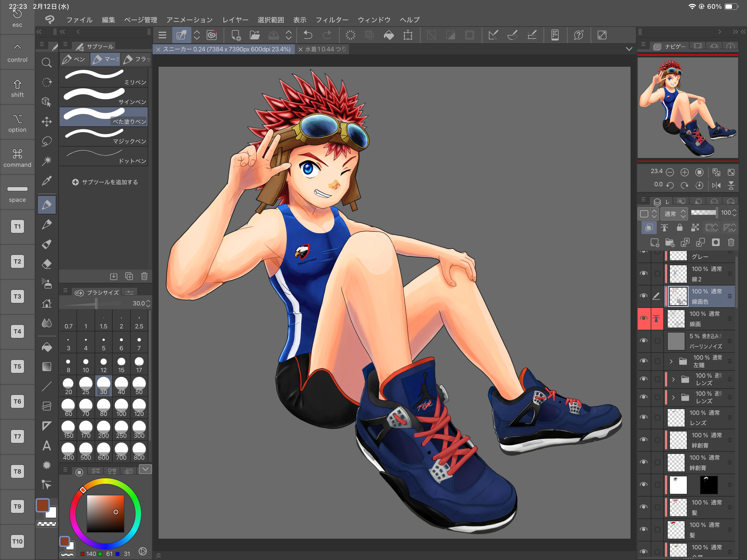747x560 pixels.
Task: Tap the command modifier key
Action: click(x=17, y=158)
